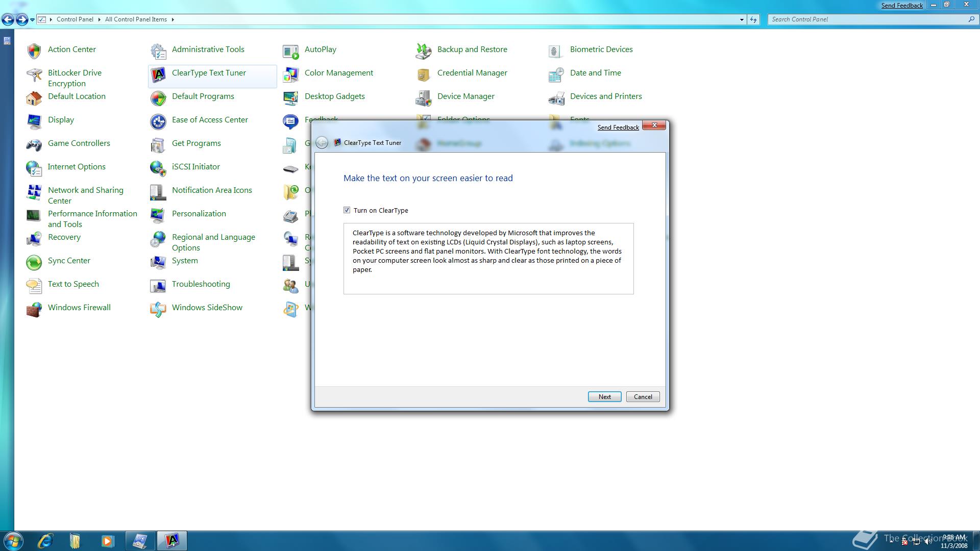Open recent pages dropdown beside Forward button
The width and height of the screenshot is (980, 551).
[33, 20]
